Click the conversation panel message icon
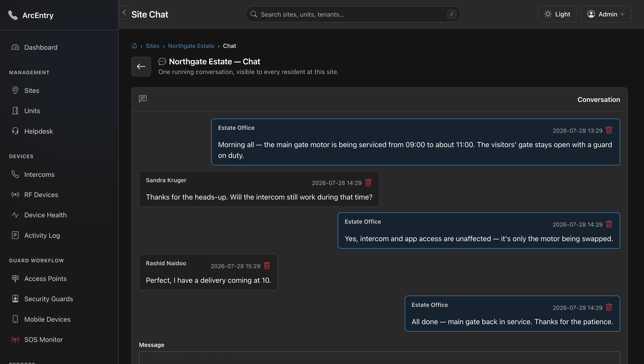This screenshot has height=364, width=644. pyautogui.click(x=143, y=99)
